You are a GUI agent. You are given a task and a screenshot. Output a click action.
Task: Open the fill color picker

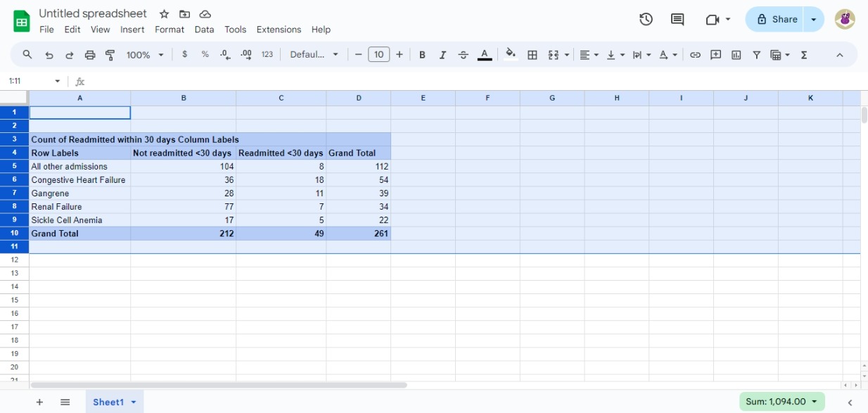pos(511,54)
